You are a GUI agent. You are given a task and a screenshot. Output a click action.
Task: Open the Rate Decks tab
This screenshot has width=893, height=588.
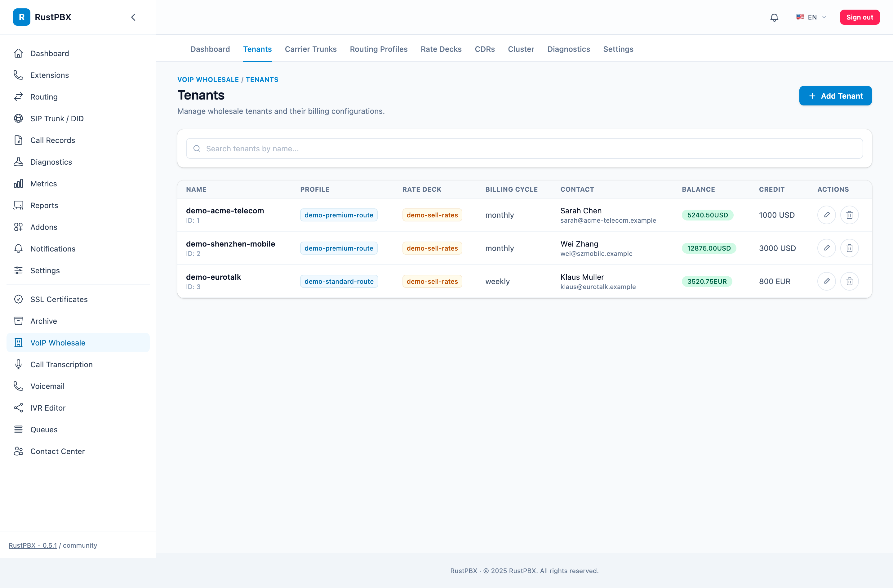point(441,49)
